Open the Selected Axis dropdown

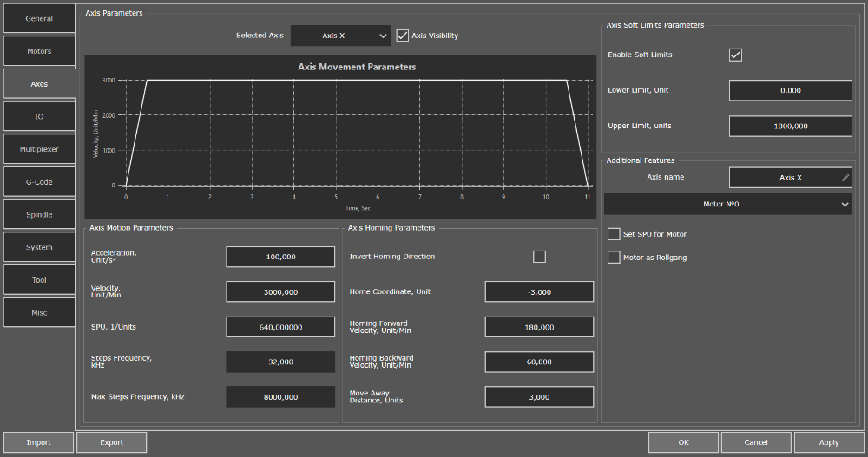coord(340,36)
